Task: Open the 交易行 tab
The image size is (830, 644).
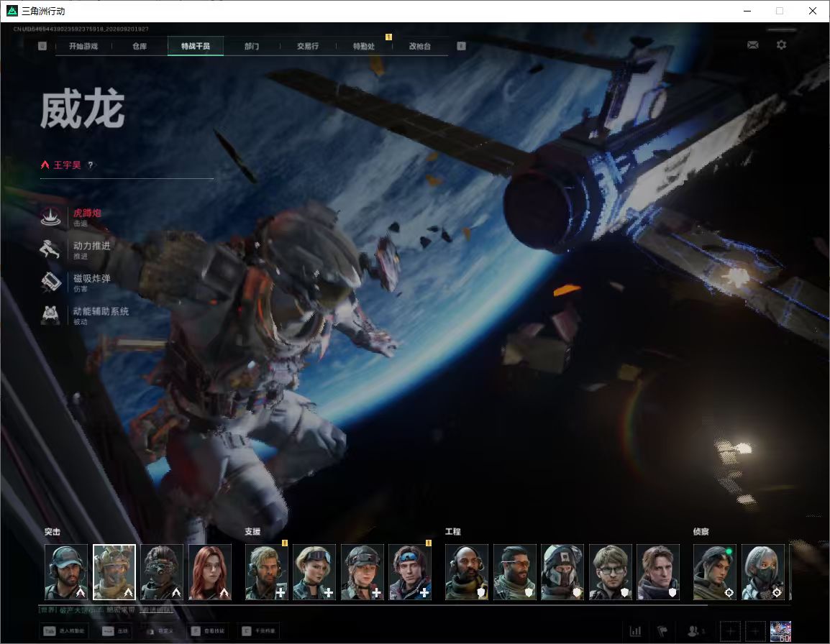Action: [308, 46]
